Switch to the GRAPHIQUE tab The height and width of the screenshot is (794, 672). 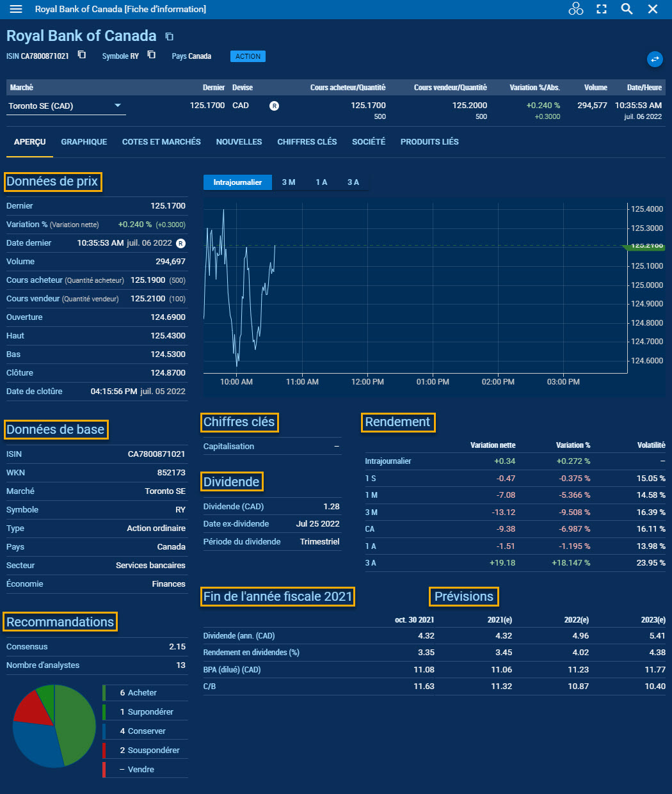(x=84, y=141)
